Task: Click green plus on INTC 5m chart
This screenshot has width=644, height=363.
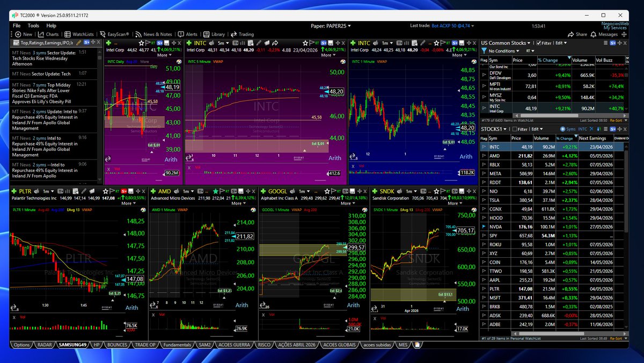Action: coord(189,43)
